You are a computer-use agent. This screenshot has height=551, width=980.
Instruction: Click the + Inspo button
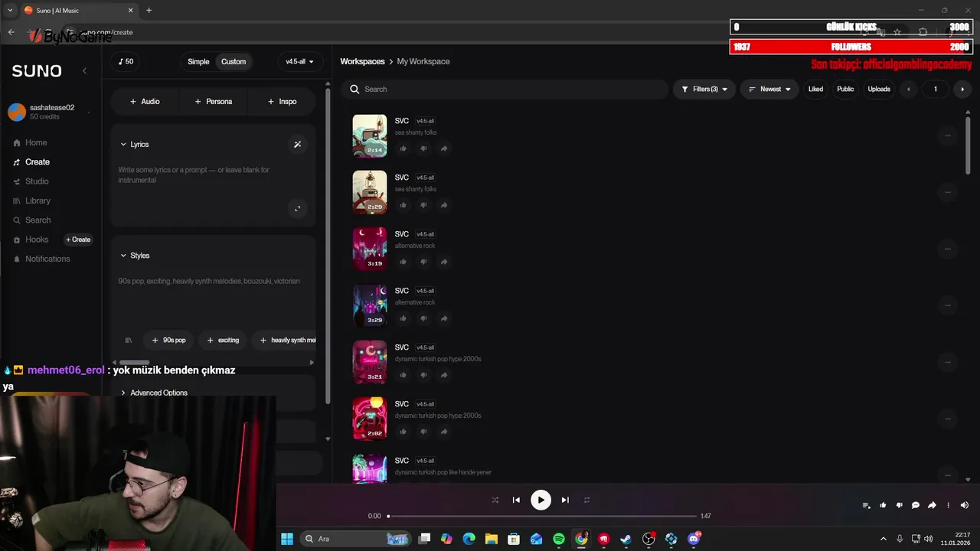[x=282, y=101]
